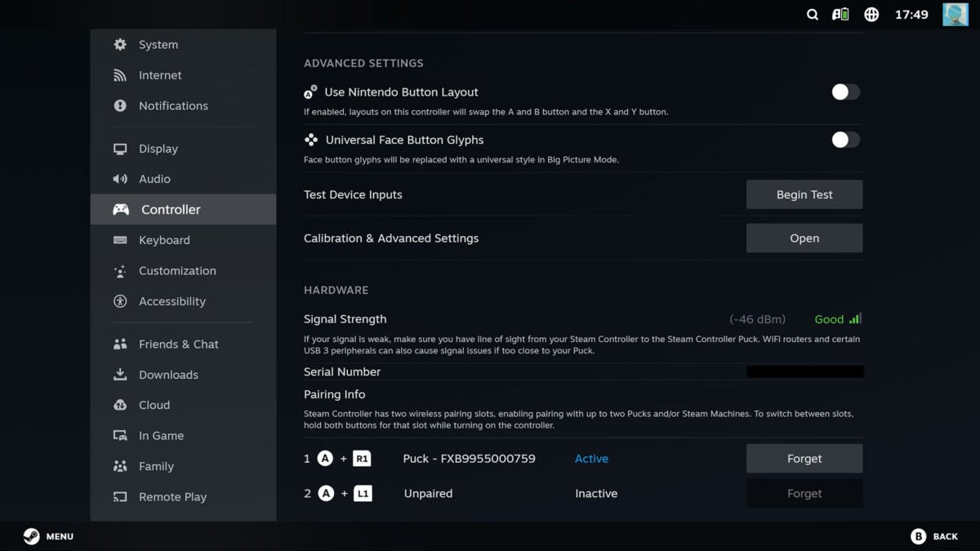Screen dimensions: 980x551
Task: Open Remote Play settings
Action: point(183,497)
